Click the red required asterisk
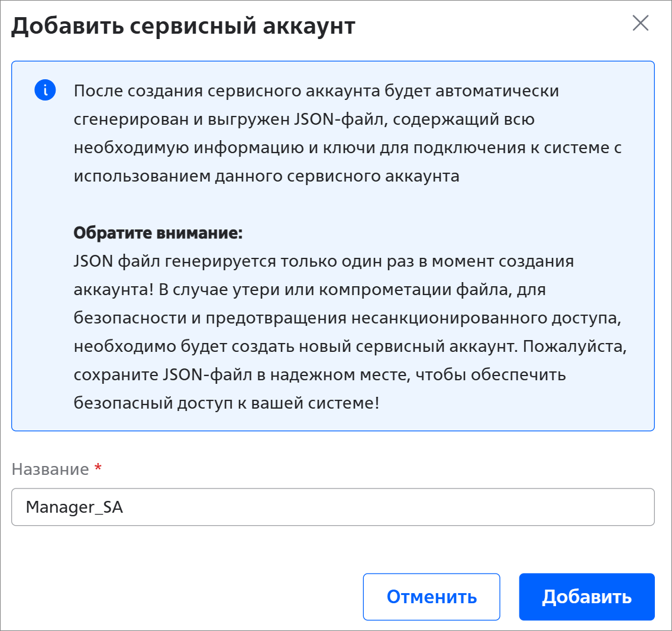Viewport: 672px width, 631px height. coord(98,467)
